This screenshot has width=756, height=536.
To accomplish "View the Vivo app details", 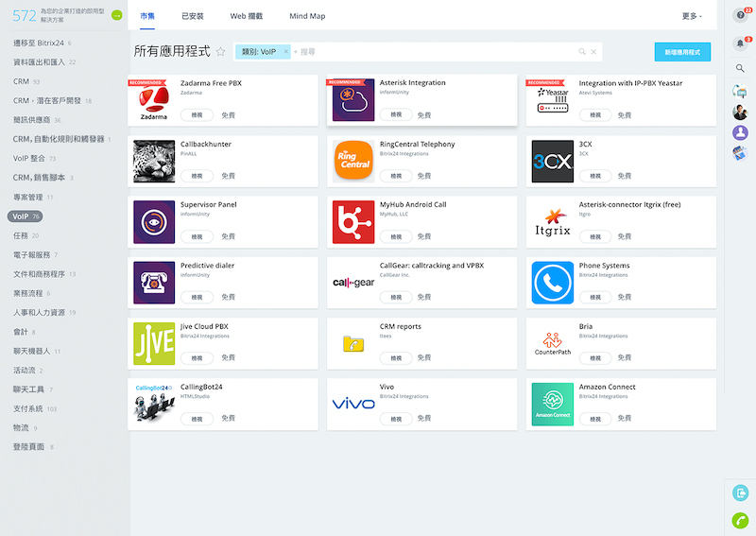I will point(396,419).
